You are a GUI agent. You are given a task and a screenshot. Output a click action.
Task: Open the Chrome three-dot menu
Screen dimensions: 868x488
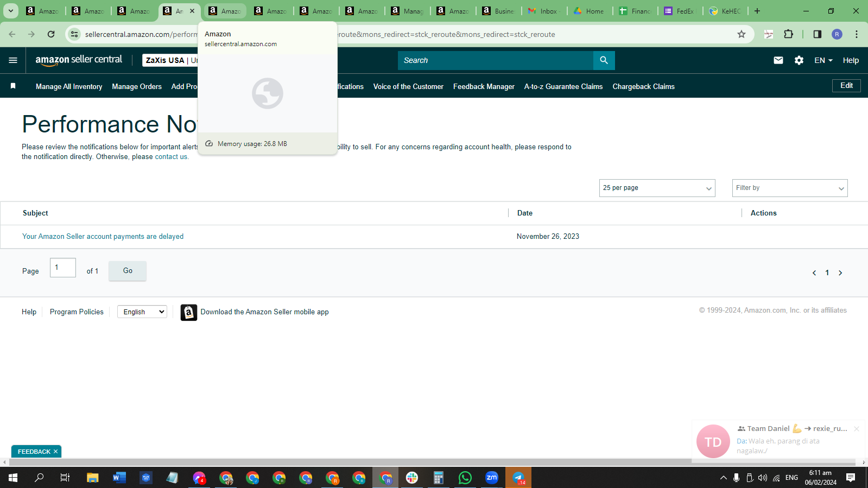(857, 34)
